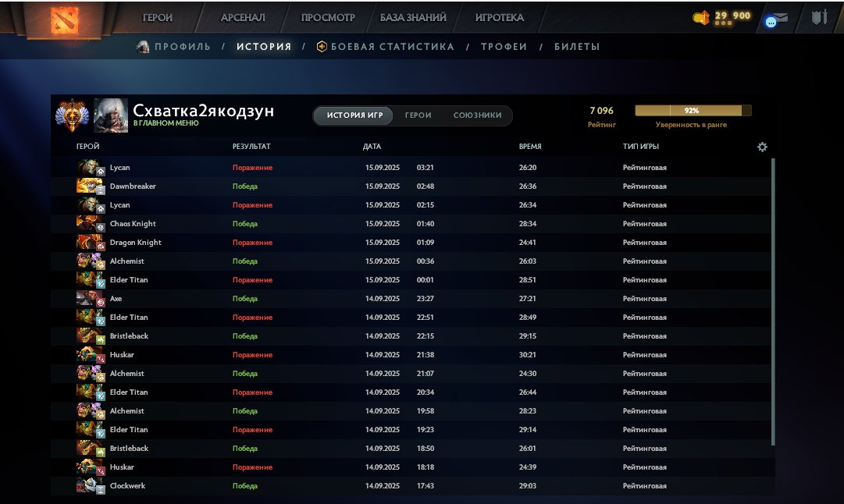Sort by the Дата column header
Viewport: 844px width, 504px height.
(372, 147)
